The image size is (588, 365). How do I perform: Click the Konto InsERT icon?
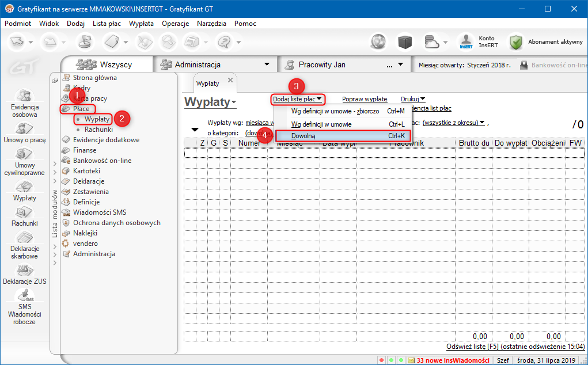click(x=465, y=42)
